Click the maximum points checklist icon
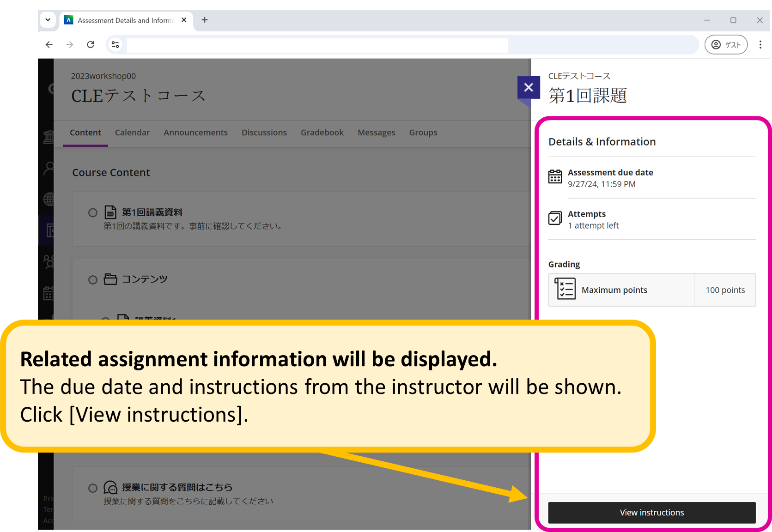 pos(565,290)
